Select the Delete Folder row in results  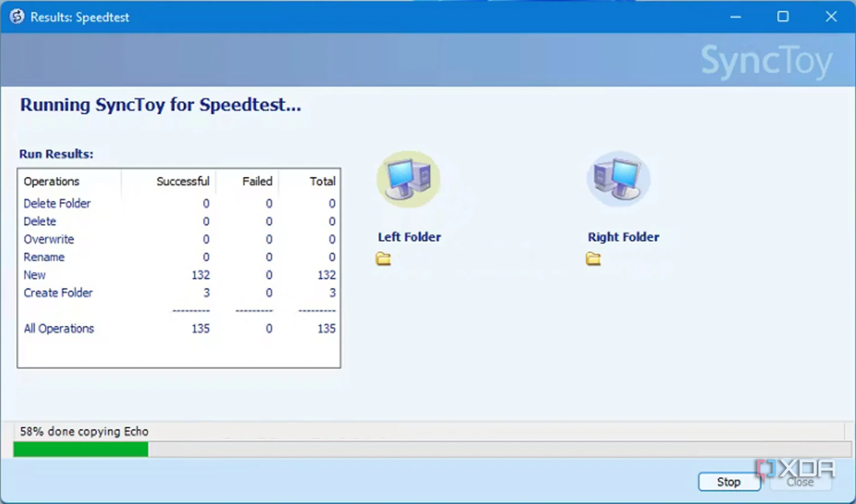coord(57,203)
